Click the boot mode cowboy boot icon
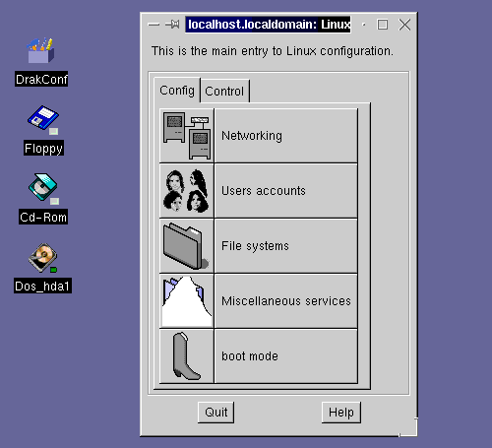Screen dimensions: 492x448 coord(187,356)
